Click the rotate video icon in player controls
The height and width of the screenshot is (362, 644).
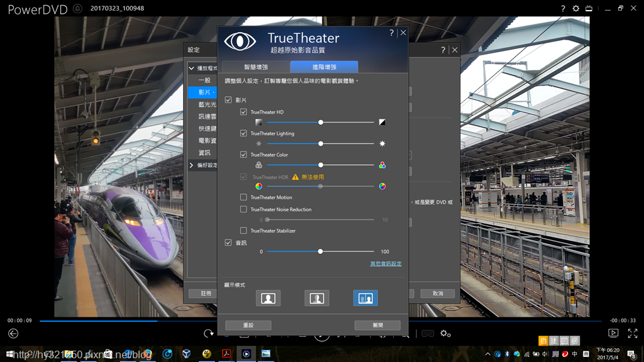click(x=209, y=333)
